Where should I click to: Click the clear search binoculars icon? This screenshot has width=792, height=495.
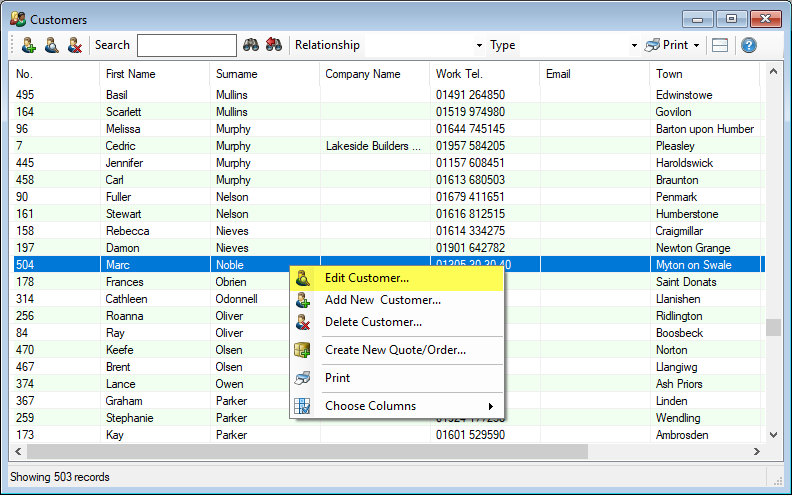point(273,45)
